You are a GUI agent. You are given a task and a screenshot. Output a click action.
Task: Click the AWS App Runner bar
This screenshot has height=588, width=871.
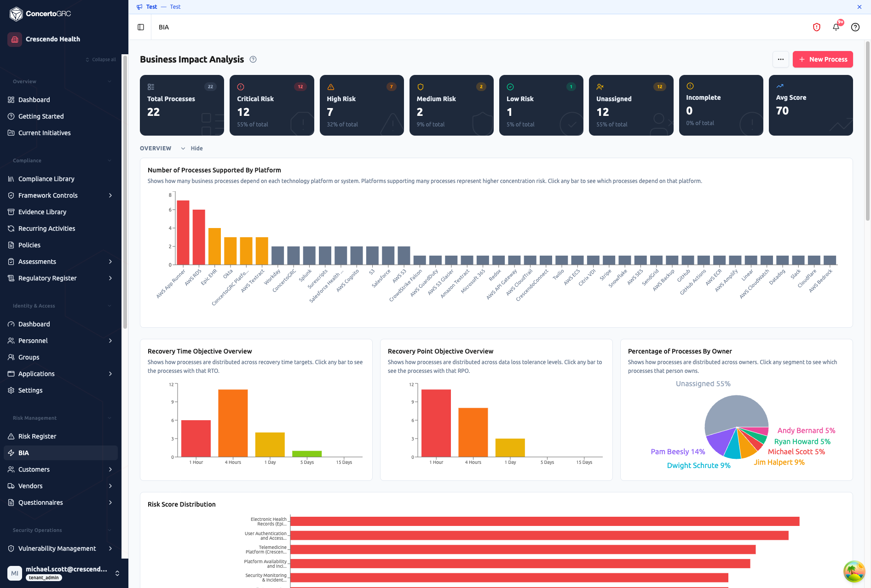click(183, 233)
